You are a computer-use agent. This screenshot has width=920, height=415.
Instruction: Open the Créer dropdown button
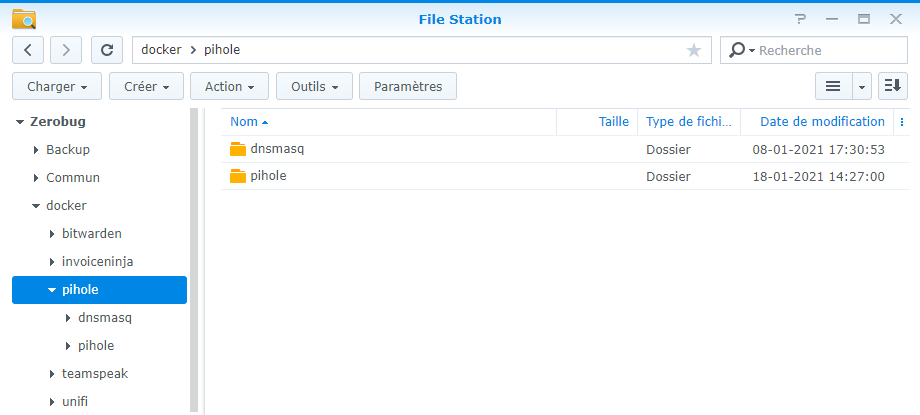[146, 87]
